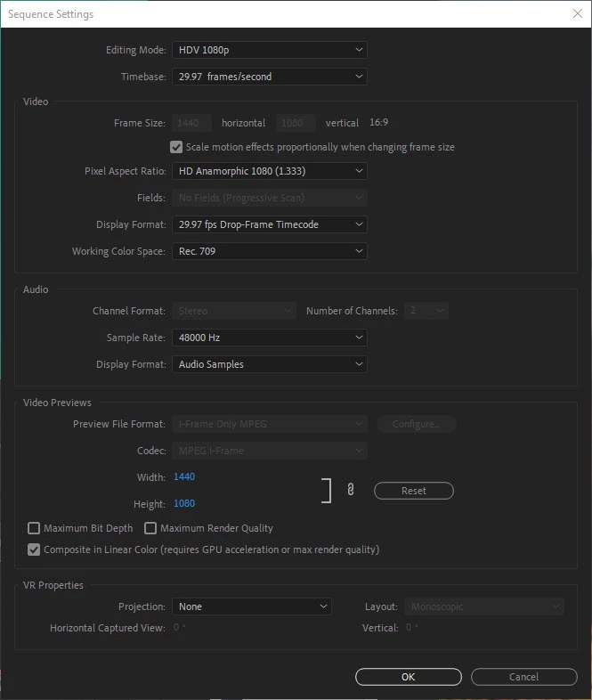The width and height of the screenshot is (592, 700).
Task: Click the vertical Frame Size field
Action: [296, 123]
